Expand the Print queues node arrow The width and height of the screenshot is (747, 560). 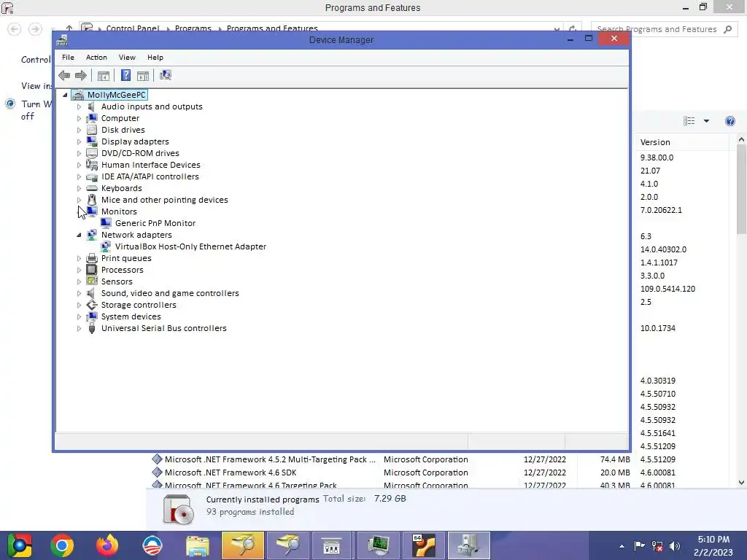pos(79,258)
